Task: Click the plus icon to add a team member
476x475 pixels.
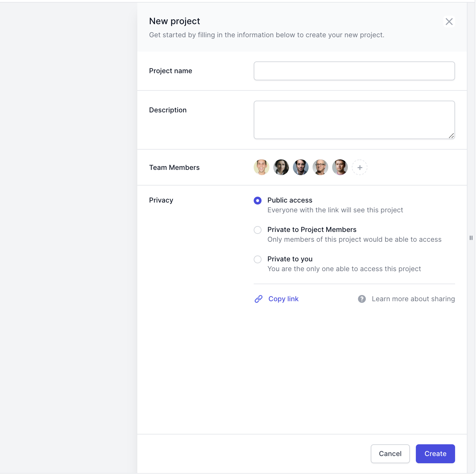Action: 360,167
